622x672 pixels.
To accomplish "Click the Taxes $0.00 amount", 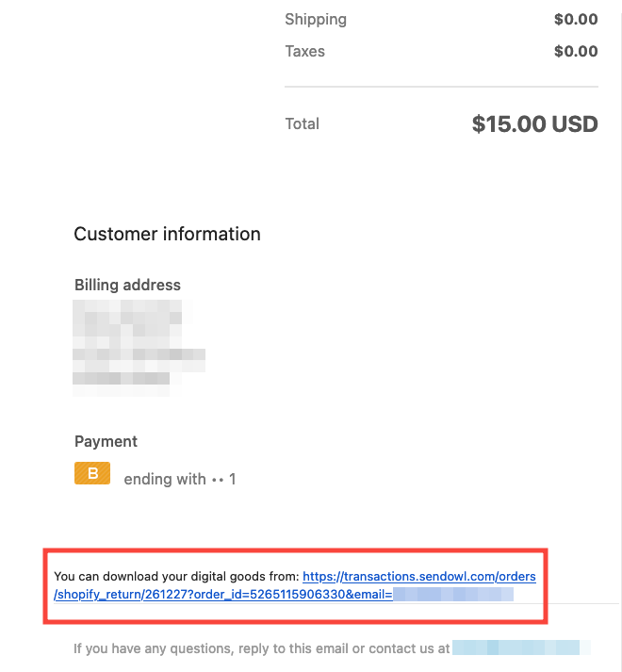I will 576,52.
